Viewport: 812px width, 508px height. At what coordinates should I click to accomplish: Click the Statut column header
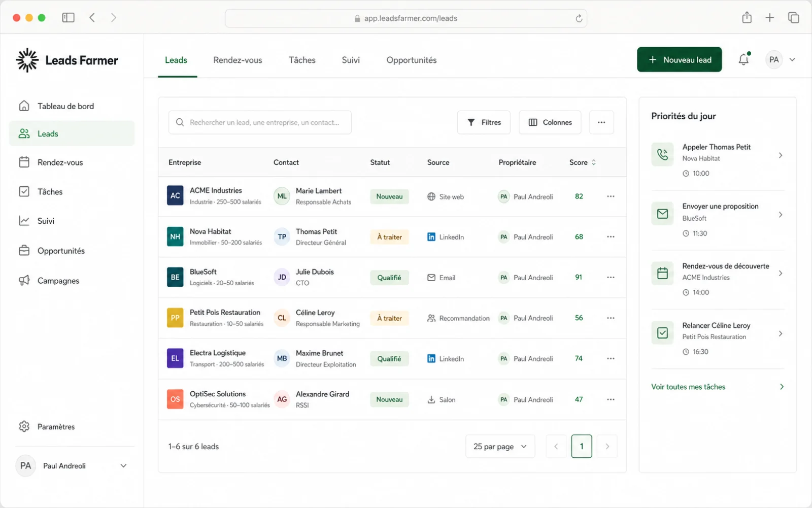click(x=380, y=162)
